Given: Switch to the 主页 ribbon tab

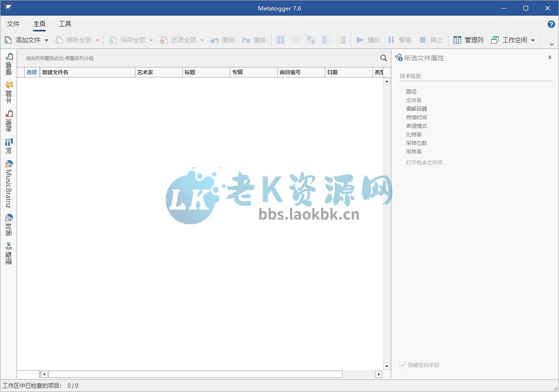Looking at the screenshot, I should click(39, 24).
